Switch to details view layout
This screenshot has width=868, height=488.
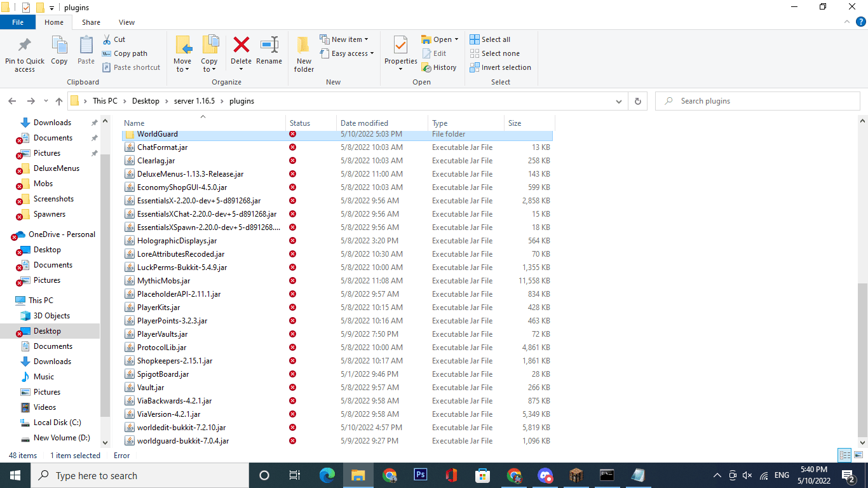pyautogui.click(x=844, y=455)
